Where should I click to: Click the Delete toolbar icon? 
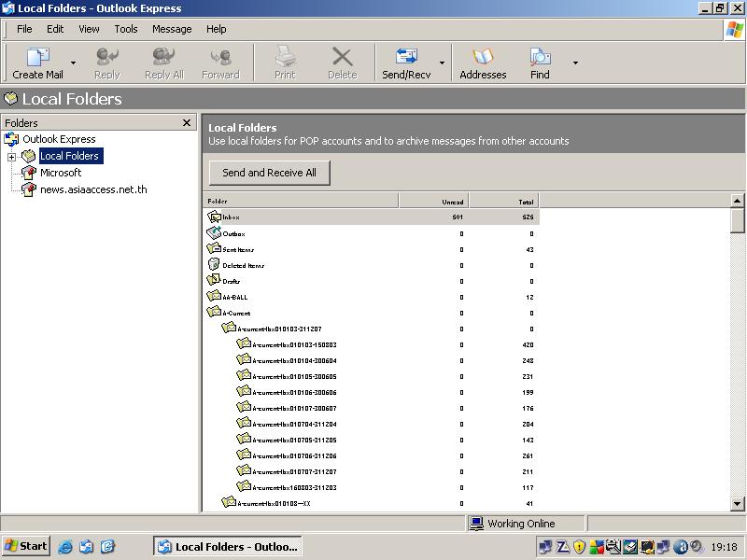point(342,57)
